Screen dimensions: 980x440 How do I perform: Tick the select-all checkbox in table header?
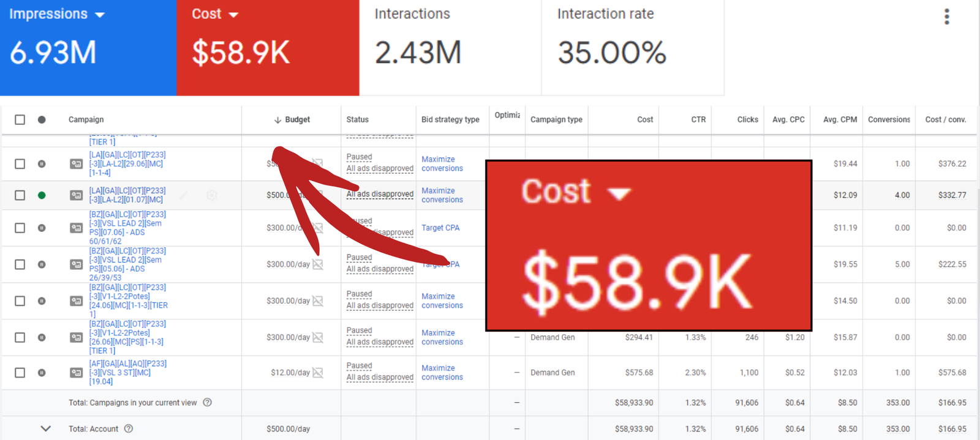click(x=20, y=120)
